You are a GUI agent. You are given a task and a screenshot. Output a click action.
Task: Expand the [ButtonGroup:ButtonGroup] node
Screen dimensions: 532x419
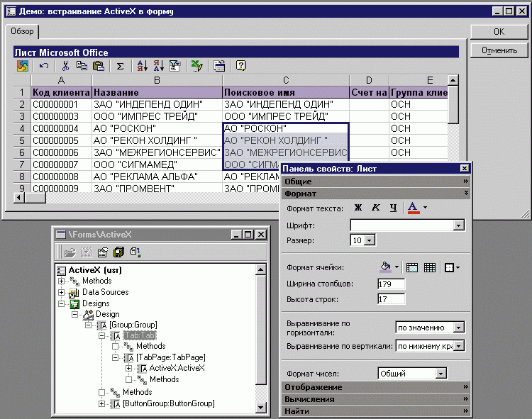tap(101, 403)
